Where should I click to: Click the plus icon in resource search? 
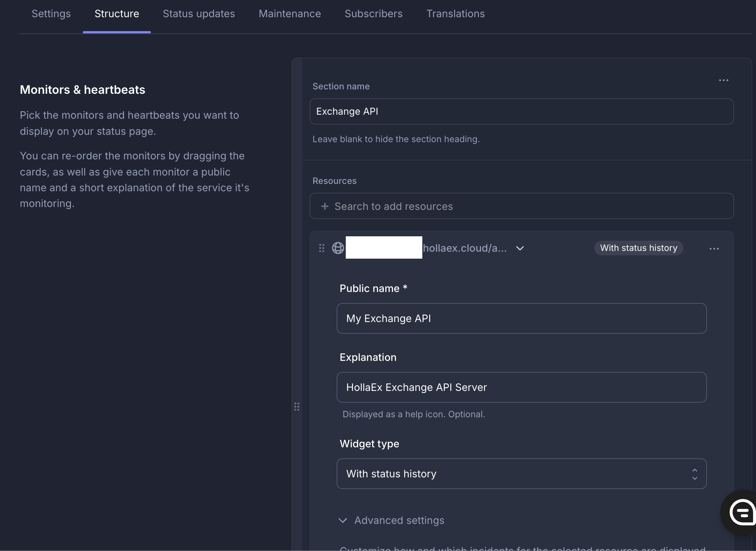(325, 206)
